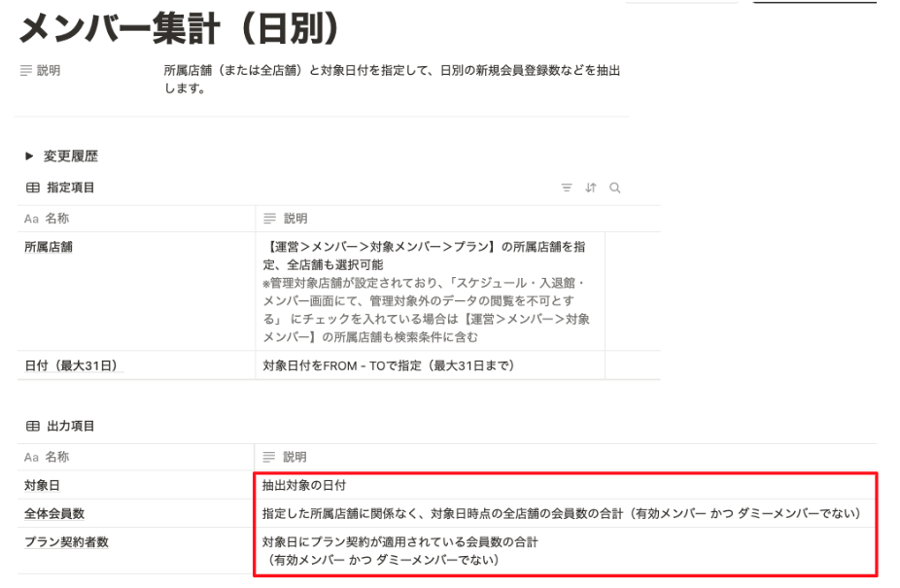The width and height of the screenshot is (900, 588).
Task: Click the Aa 名称 column header in 指定項目
Action: tap(136, 219)
